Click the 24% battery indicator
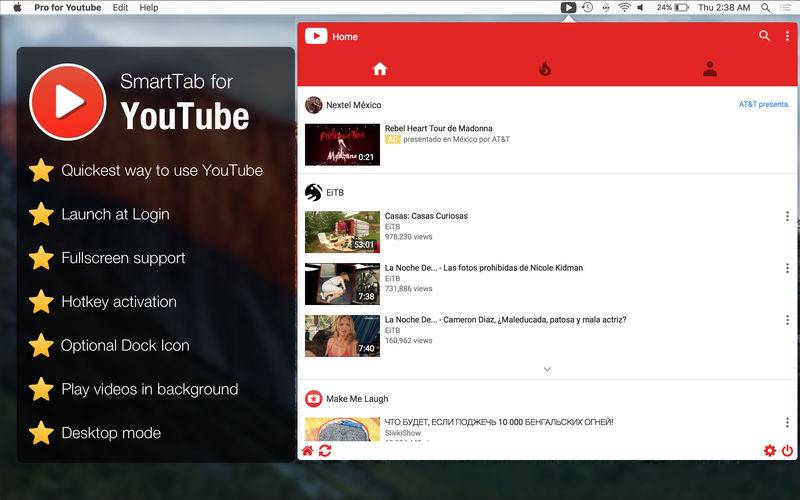This screenshot has width=800, height=500. point(672,7)
